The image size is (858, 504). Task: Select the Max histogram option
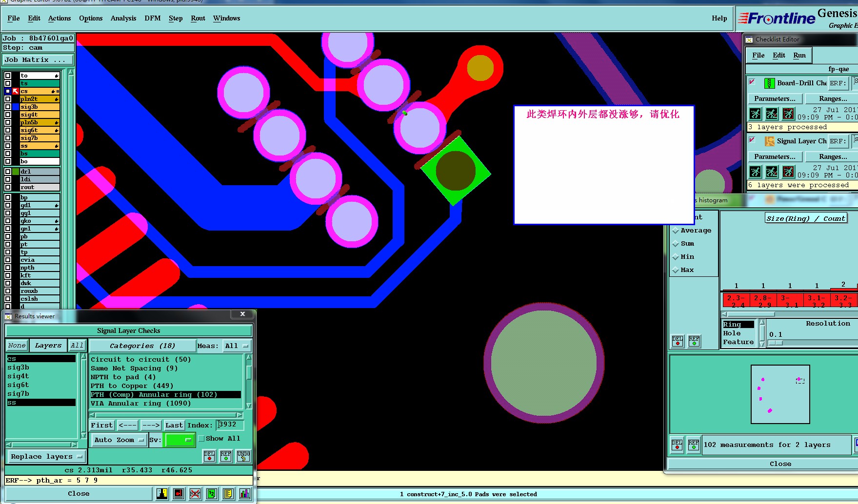click(676, 270)
